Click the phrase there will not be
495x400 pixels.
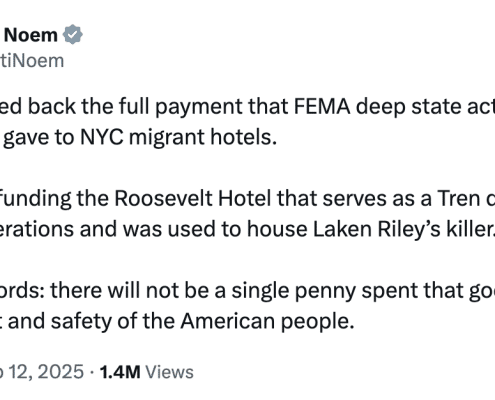132,291
